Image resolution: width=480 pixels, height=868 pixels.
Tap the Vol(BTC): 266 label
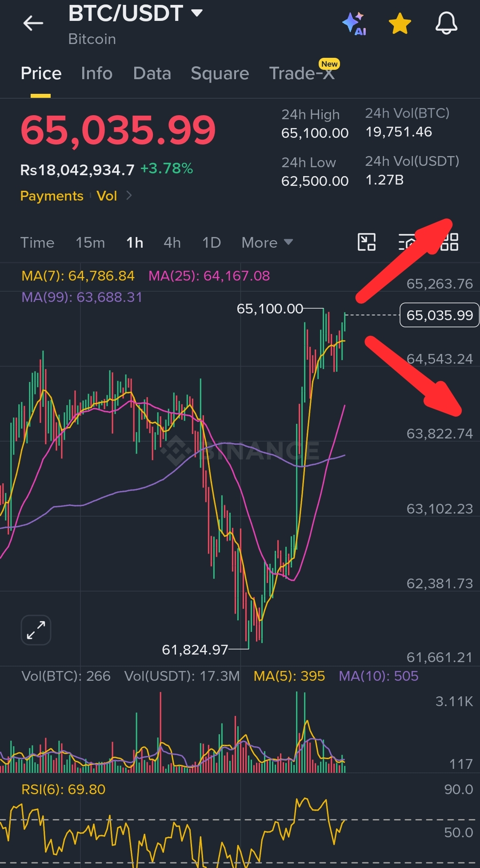[x=66, y=676]
